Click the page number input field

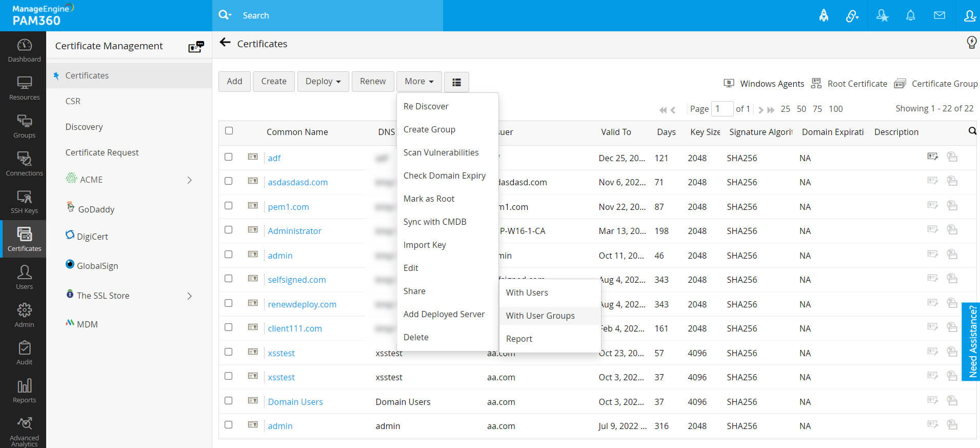[722, 109]
